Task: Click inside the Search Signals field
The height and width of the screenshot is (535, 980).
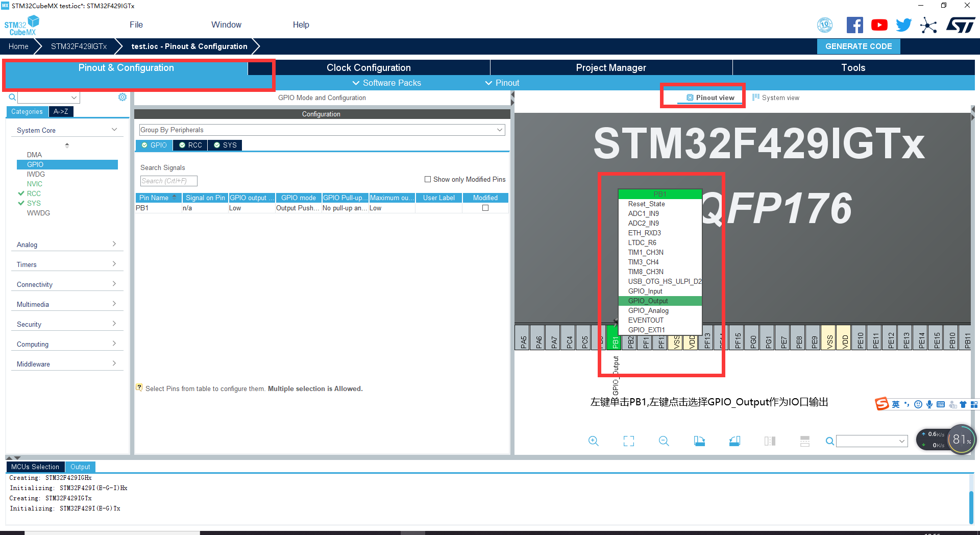Action: tap(168, 181)
